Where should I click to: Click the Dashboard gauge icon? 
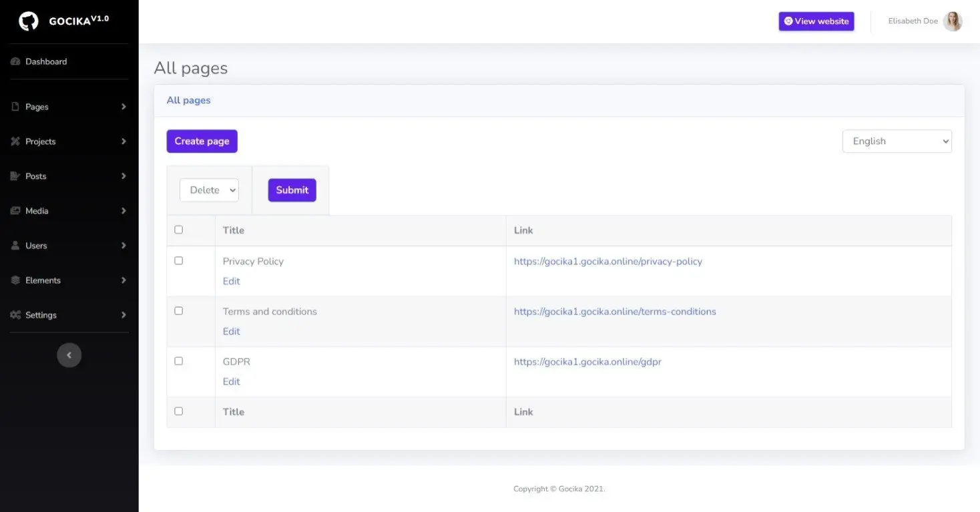[x=15, y=61]
